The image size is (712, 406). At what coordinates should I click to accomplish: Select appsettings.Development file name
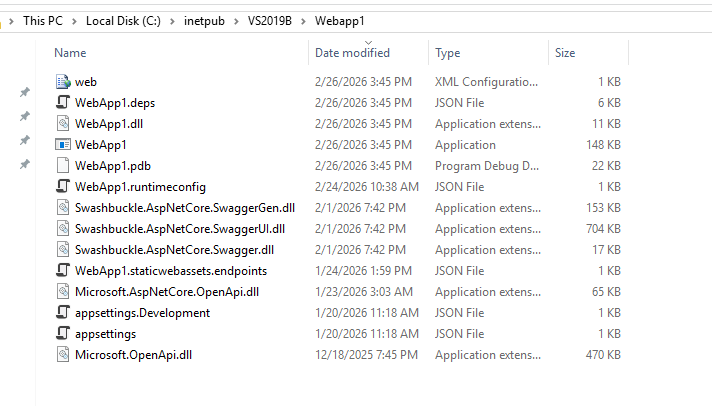(x=142, y=312)
